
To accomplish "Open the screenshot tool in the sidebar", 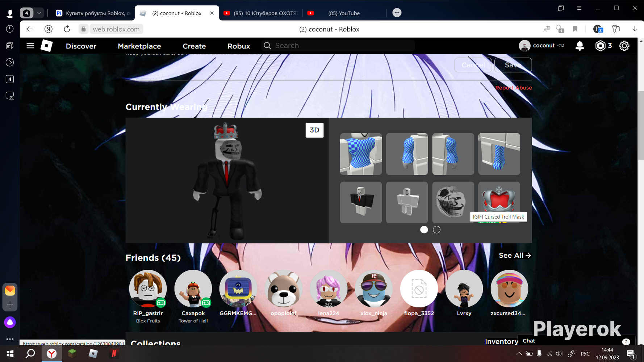I will (10, 96).
